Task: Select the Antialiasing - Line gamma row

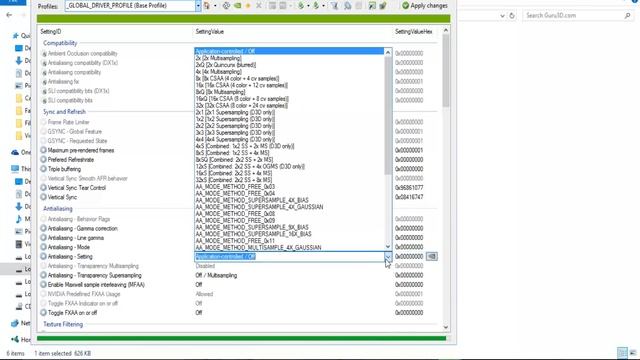Action: (239, 238)
